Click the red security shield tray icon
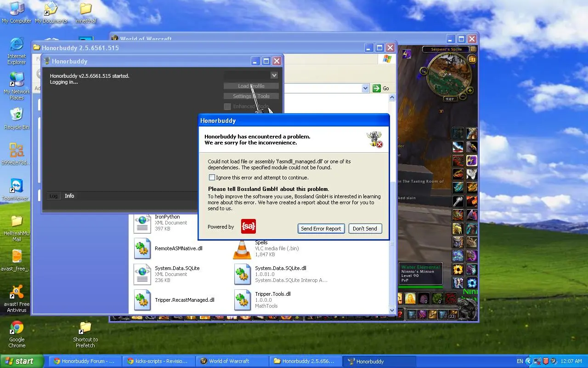 click(545, 362)
